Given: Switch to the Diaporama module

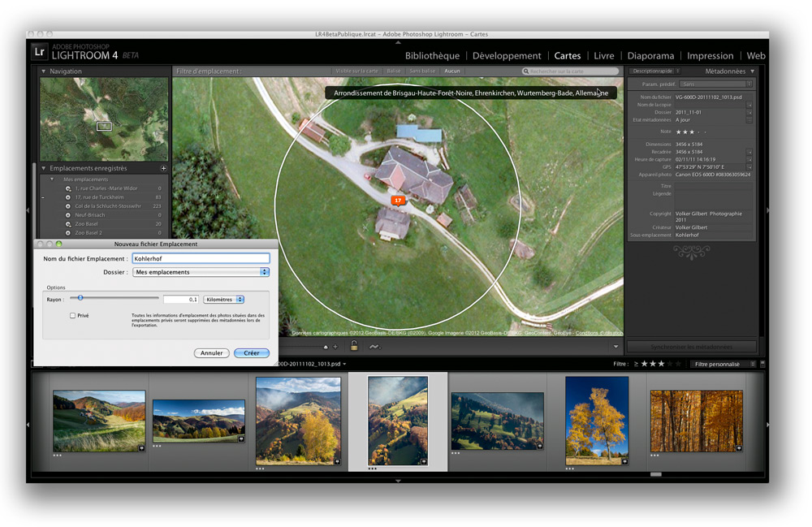Looking at the screenshot, I should click(x=650, y=56).
